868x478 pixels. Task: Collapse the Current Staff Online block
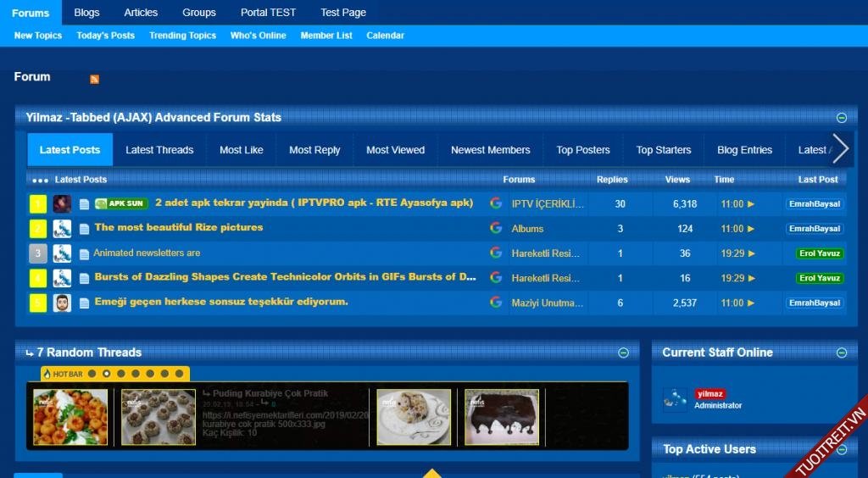tap(841, 353)
